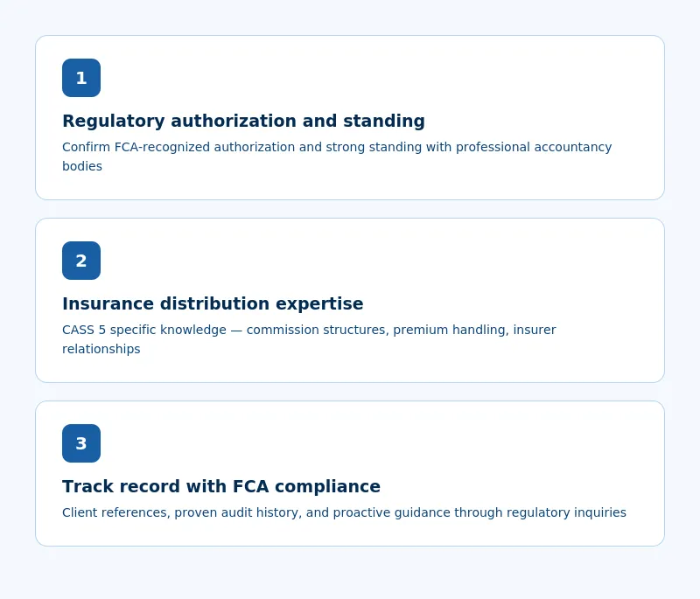Click 'commission structures' text in second card
Screen dimensions: 700x599
point(318,330)
